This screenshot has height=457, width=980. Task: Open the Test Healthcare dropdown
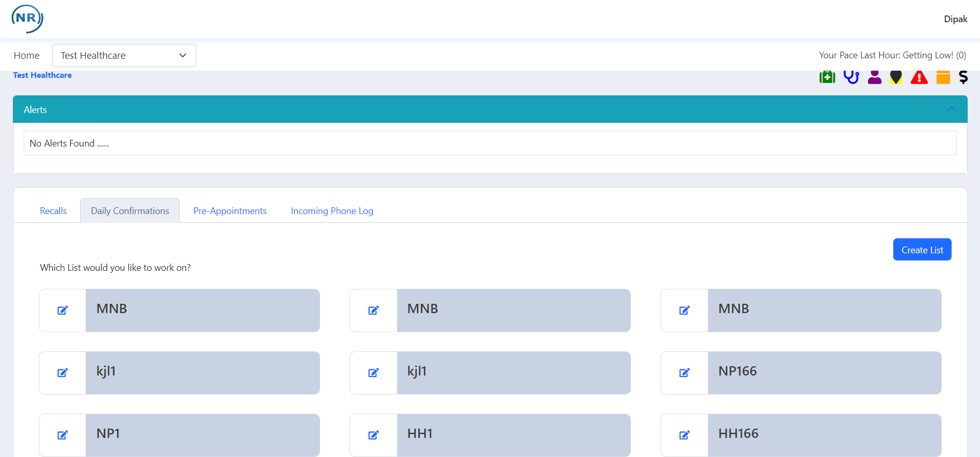[x=124, y=56]
